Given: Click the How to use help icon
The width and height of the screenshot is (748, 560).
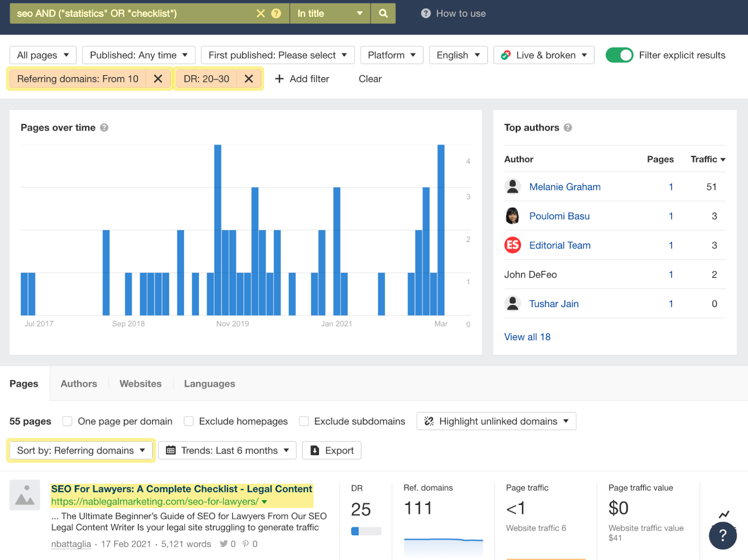Looking at the screenshot, I should [425, 13].
